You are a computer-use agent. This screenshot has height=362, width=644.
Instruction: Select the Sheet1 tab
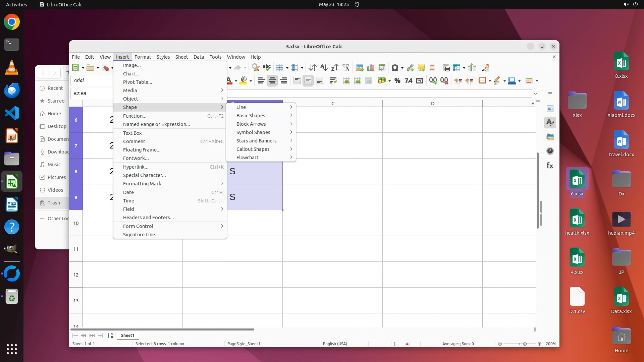pyautogui.click(x=127, y=336)
